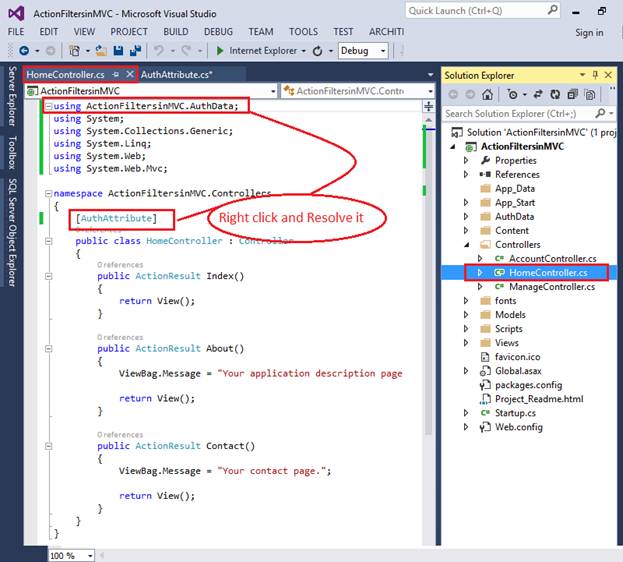
Task: Click the Home icon in Solution Explorer
Action: pos(488,94)
